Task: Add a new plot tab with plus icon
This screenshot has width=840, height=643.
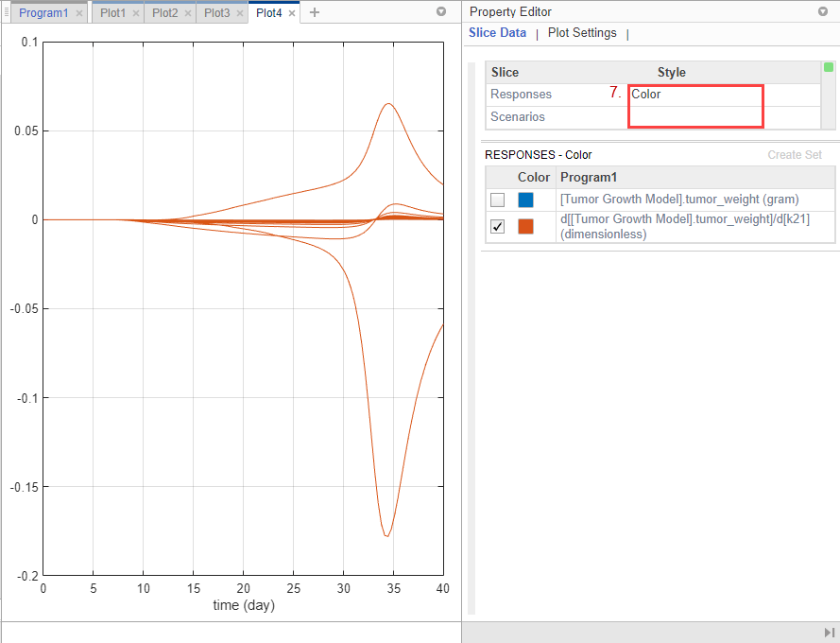Action: tap(315, 12)
